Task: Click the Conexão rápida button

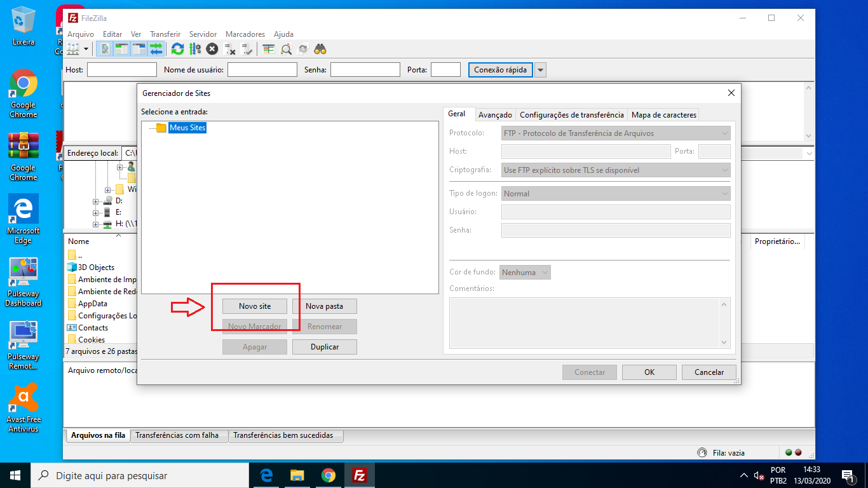Action: tap(500, 70)
